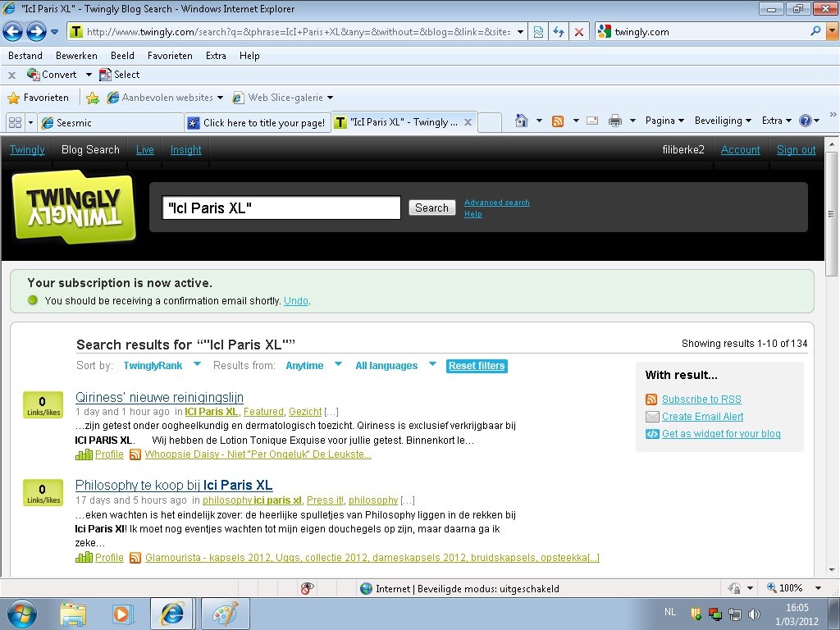Open the Favorieten menu in menu bar
Viewport: 840px width, 630px height.
[170, 56]
